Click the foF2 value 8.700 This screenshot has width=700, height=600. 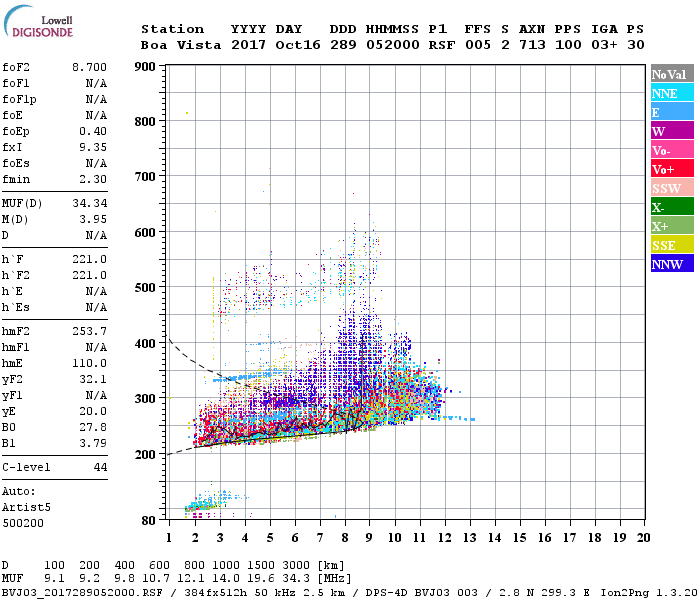click(89, 67)
